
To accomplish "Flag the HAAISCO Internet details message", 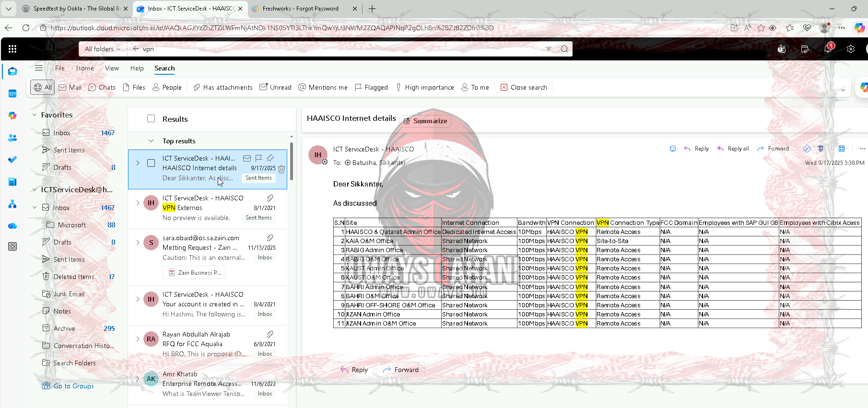I will tap(258, 158).
